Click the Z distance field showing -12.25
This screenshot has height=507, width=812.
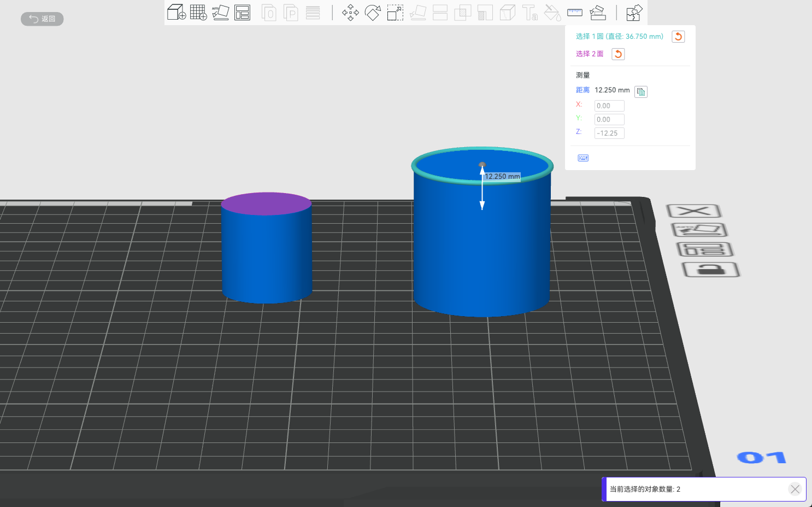(609, 133)
